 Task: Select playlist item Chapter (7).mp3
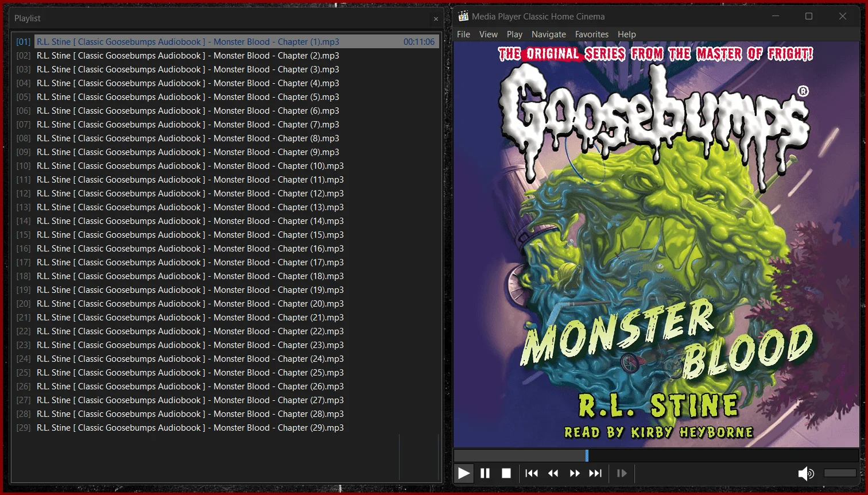point(237,125)
